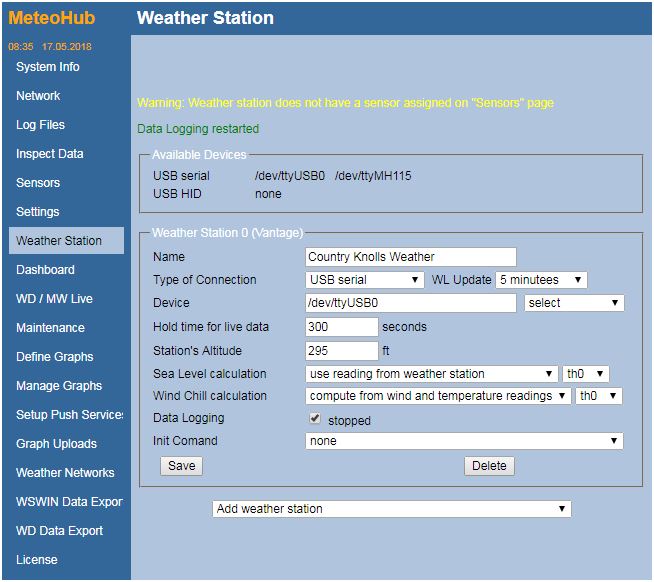
Task: Go to the Network page
Action: (38, 96)
